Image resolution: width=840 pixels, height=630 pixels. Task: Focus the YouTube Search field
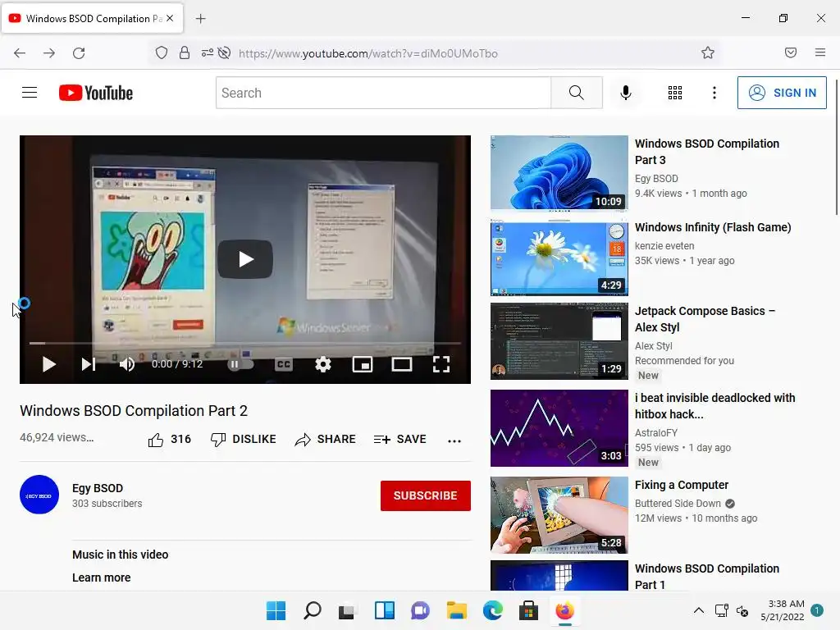(x=384, y=93)
